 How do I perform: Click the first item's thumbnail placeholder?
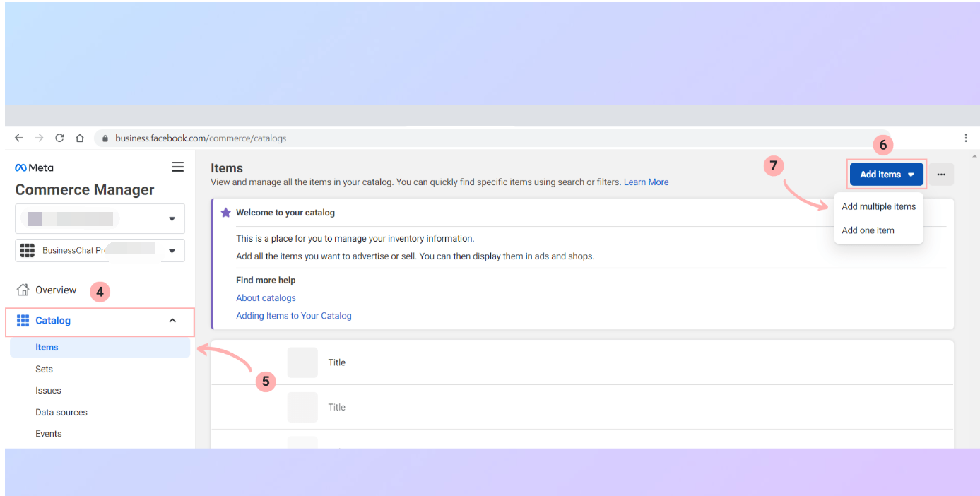click(x=302, y=362)
